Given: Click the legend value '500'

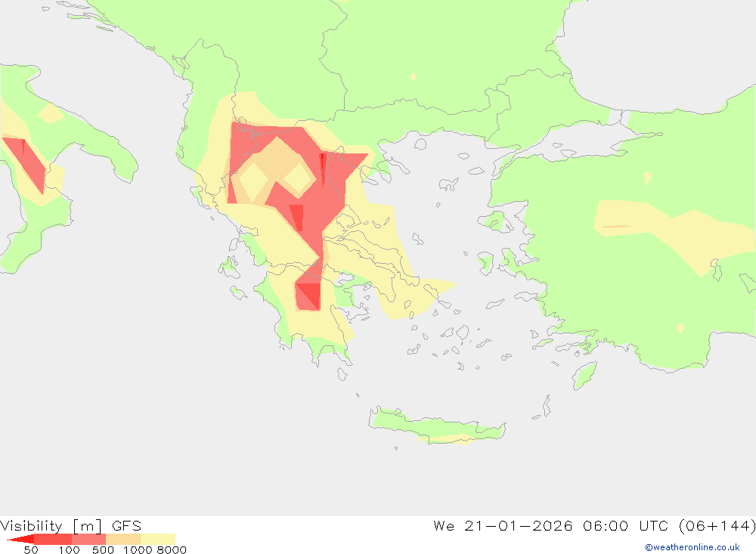Looking at the screenshot, I should tap(103, 549).
